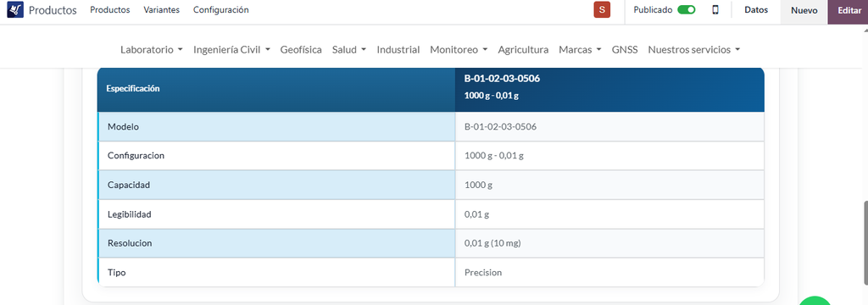Expand the Monitoreo dropdown
868x305 pixels.
tap(459, 50)
